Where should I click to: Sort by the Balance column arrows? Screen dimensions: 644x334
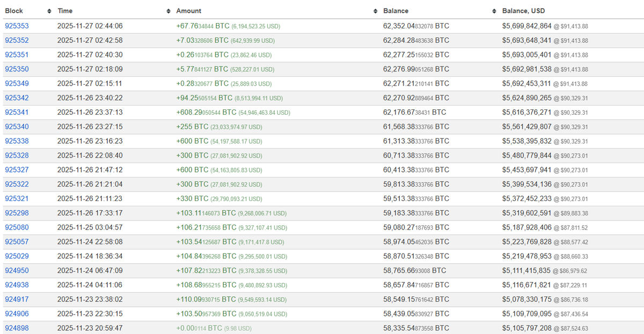(x=495, y=11)
